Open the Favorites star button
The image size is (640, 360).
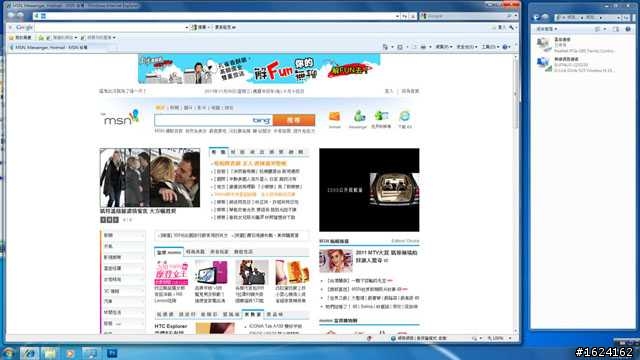tap(20, 38)
